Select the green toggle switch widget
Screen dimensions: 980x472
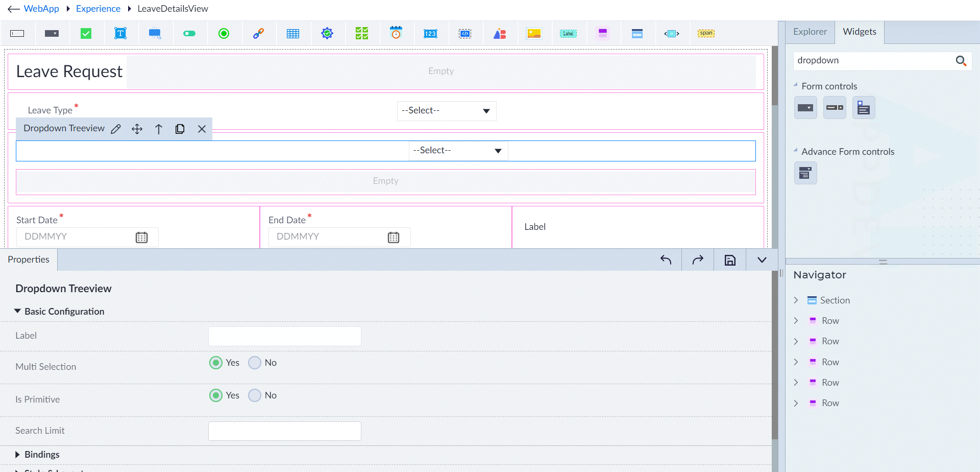[189, 34]
